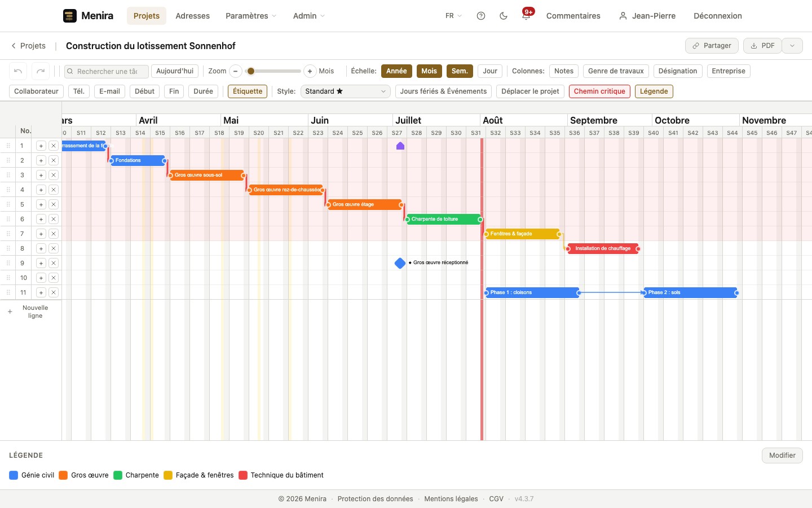Click the zoom slider handle
Image resolution: width=812 pixels, height=508 pixels.
tap(251, 71)
